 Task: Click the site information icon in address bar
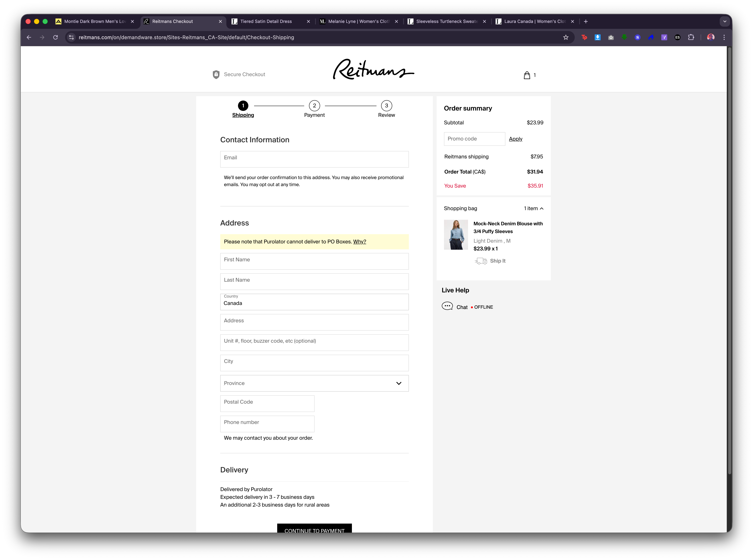72,38
